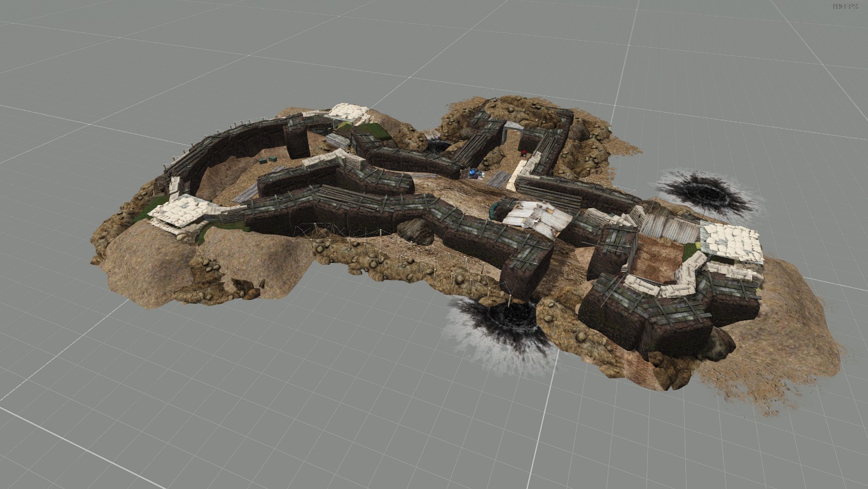Click the sandbag pile at the top of curved trench
This screenshot has height=489, width=868.
pos(347,113)
